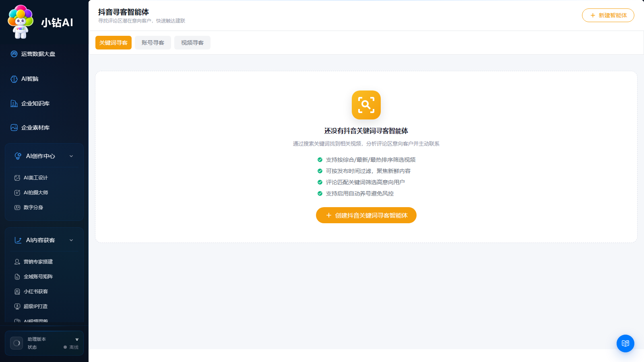Image resolution: width=644 pixels, height=362 pixels.
Task: Switch to the 视频寻客 tab
Action: point(192,43)
